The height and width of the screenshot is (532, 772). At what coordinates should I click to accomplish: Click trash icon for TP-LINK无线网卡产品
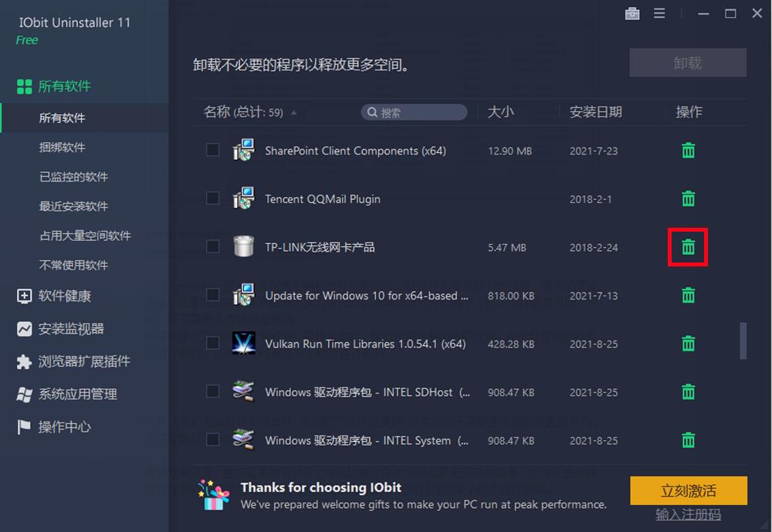point(689,247)
